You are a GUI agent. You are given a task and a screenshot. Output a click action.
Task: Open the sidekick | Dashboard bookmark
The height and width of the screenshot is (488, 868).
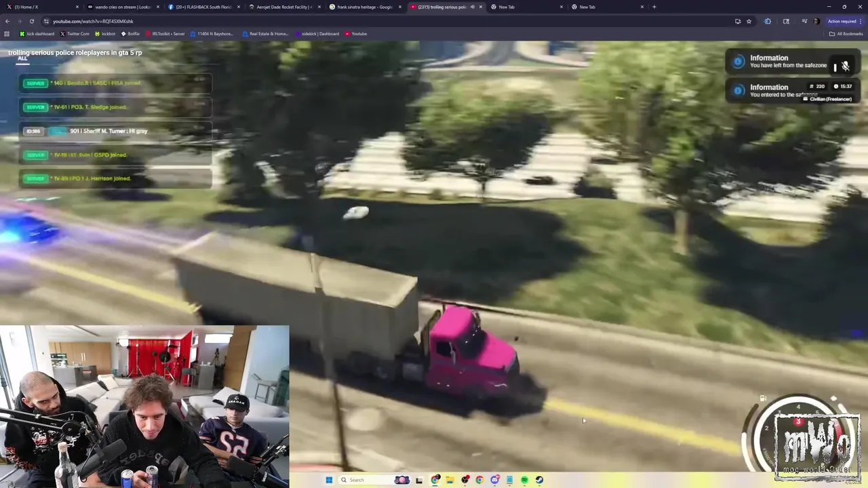(x=317, y=33)
